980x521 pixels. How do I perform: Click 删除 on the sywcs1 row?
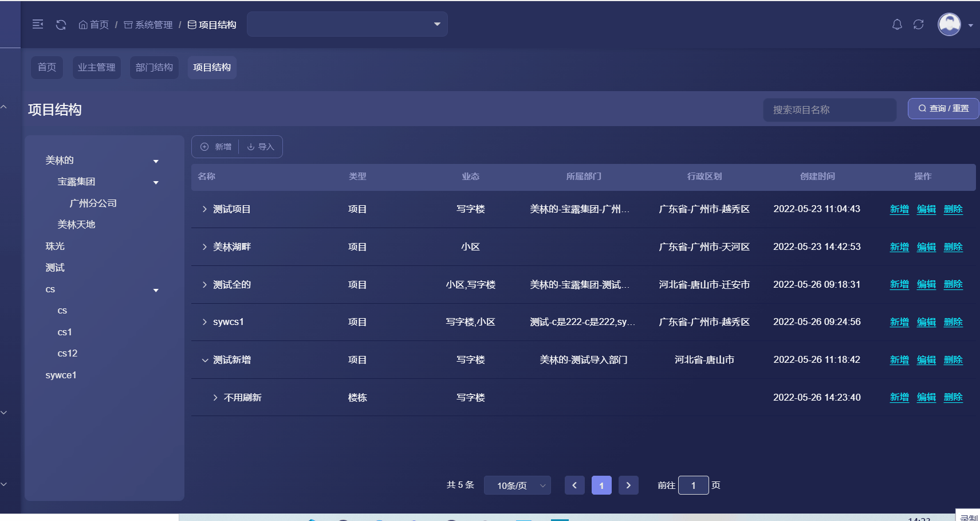953,322
